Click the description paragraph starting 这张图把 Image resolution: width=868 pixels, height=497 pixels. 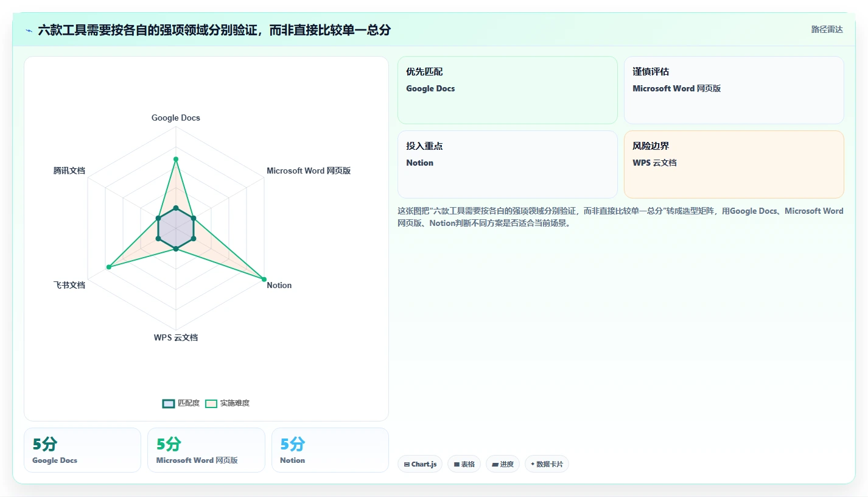pos(620,217)
